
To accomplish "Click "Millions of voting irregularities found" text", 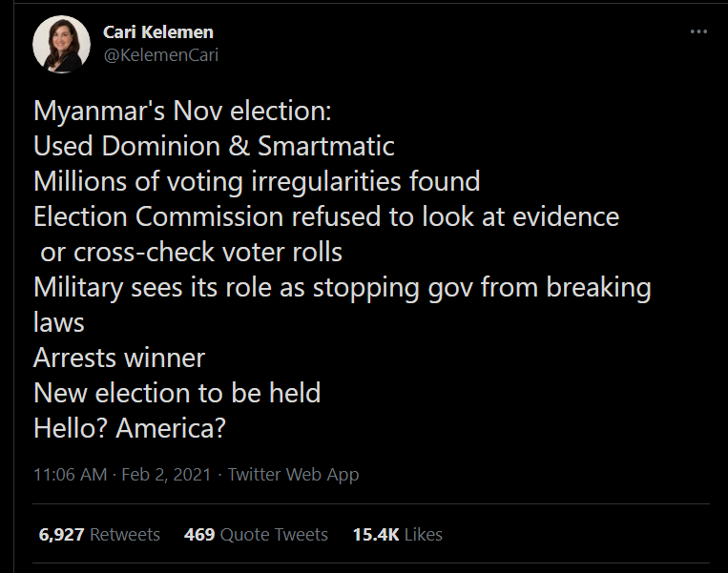I will pos(257,181).
